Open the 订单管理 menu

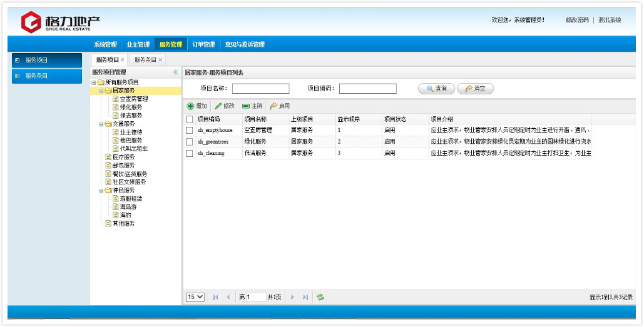point(203,44)
